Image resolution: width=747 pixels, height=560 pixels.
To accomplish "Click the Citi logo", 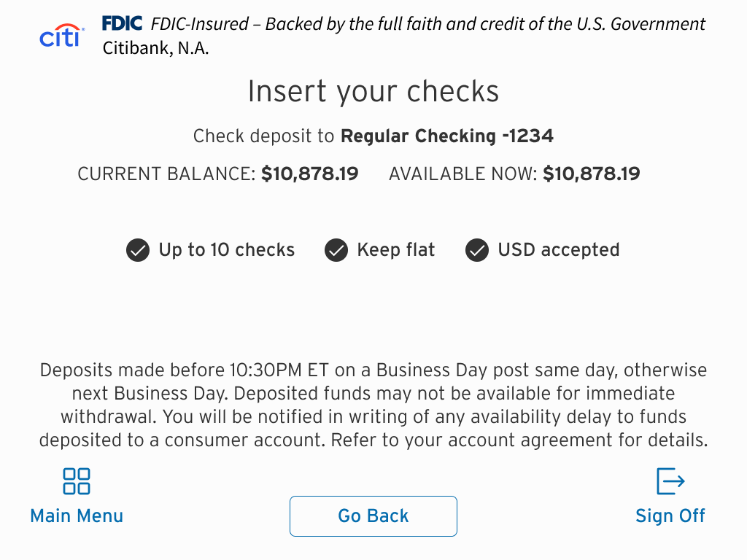I will pos(61,35).
